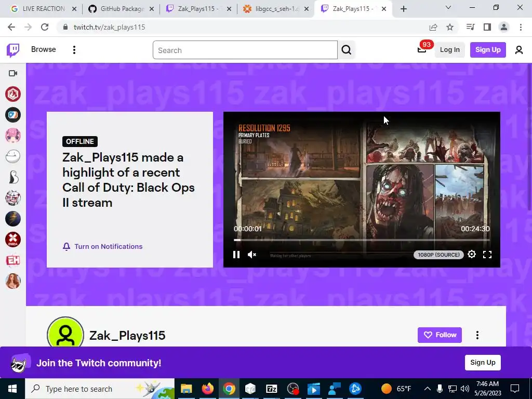
Task: Click the camera icon atop the sidebar
Action: 13,73
